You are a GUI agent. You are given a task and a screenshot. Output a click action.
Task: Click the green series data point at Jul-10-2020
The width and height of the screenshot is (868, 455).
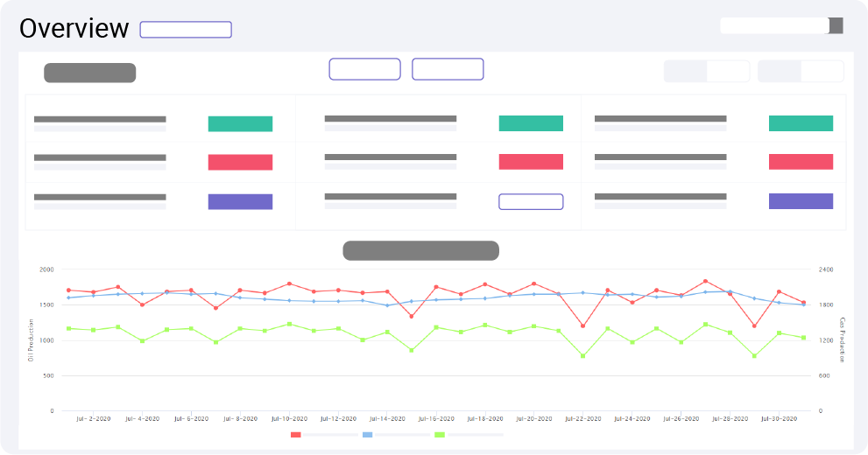(x=289, y=324)
